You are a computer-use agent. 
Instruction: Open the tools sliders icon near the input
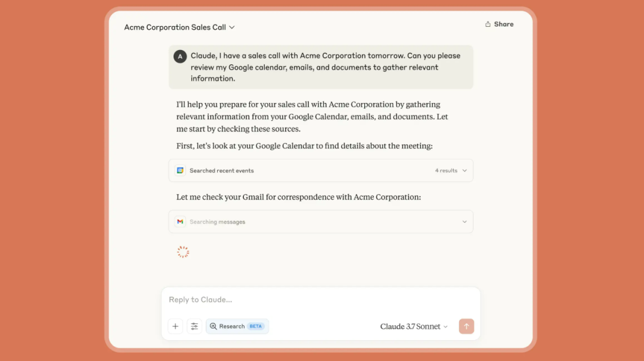point(194,326)
